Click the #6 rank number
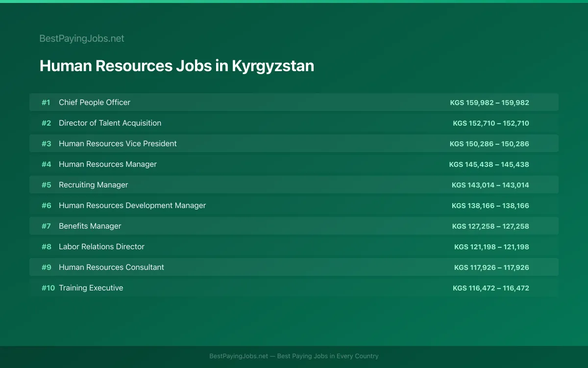The width and height of the screenshot is (588, 368). pos(46,206)
